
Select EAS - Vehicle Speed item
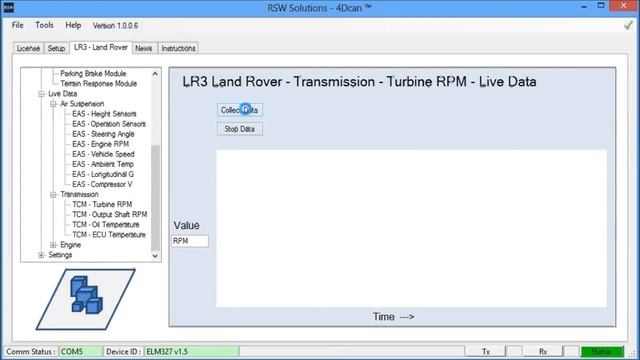pyautogui.click(x=103, y=154)
